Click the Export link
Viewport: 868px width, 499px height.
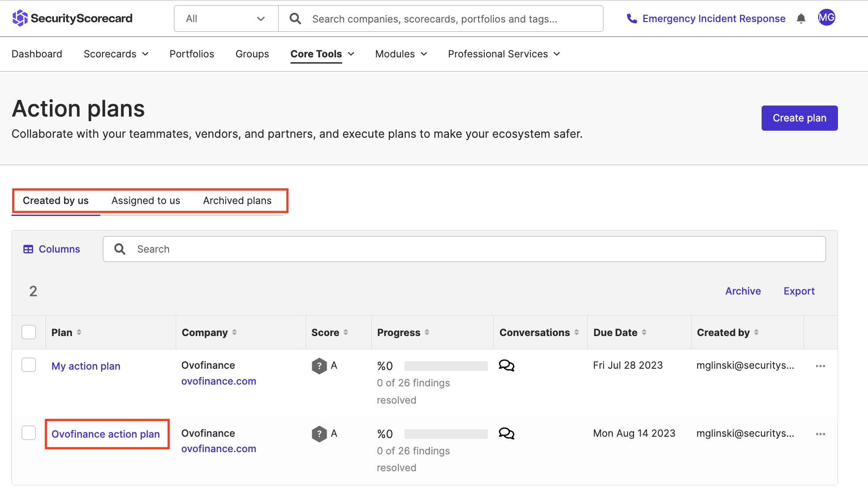point(799,291)
